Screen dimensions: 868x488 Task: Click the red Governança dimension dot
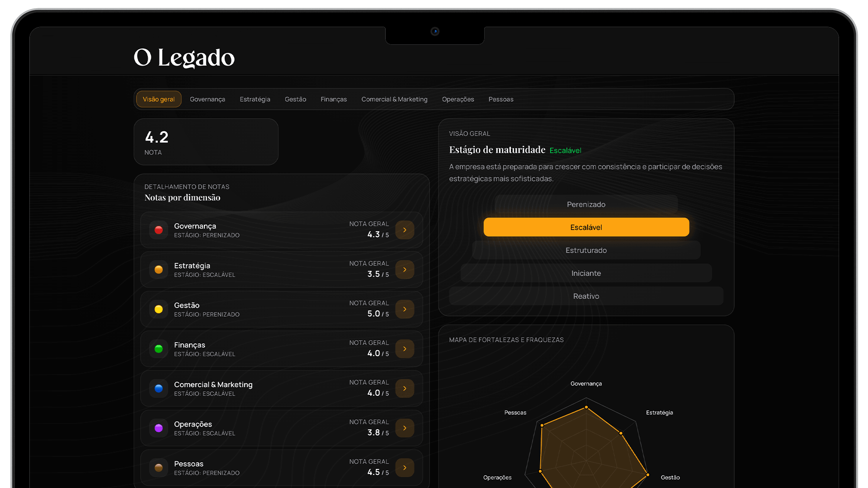159,230
